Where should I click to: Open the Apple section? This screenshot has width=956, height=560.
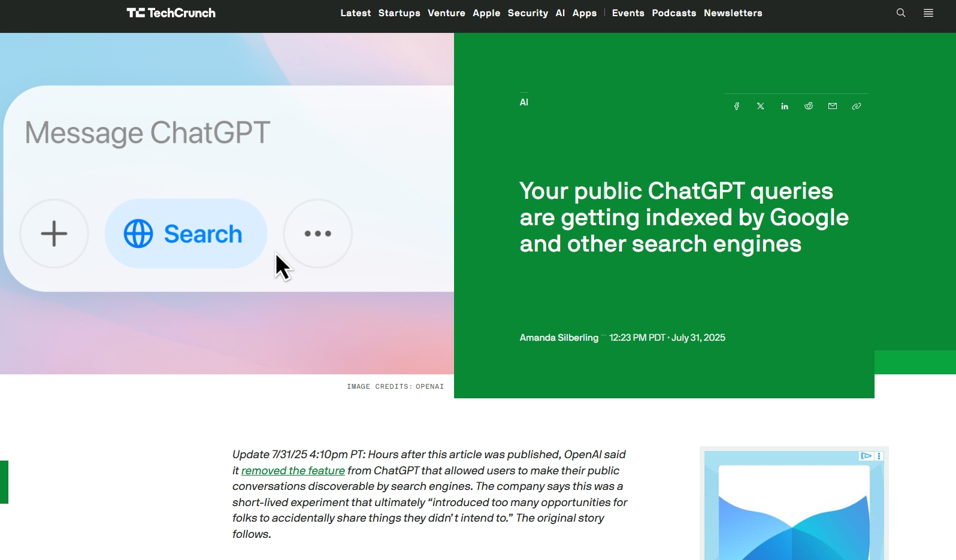click(x=486, y=13)
